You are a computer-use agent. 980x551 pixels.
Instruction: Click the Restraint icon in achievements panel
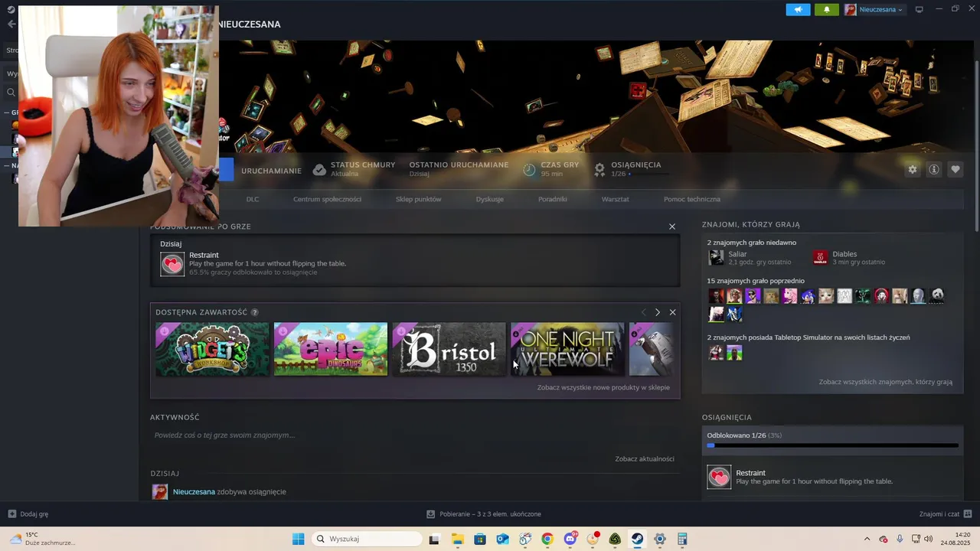(719, 478)
